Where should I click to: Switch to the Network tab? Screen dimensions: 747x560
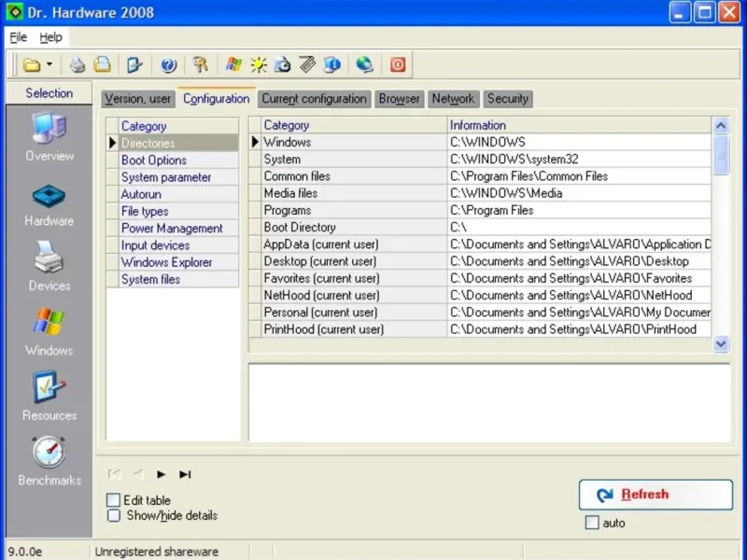453,99
